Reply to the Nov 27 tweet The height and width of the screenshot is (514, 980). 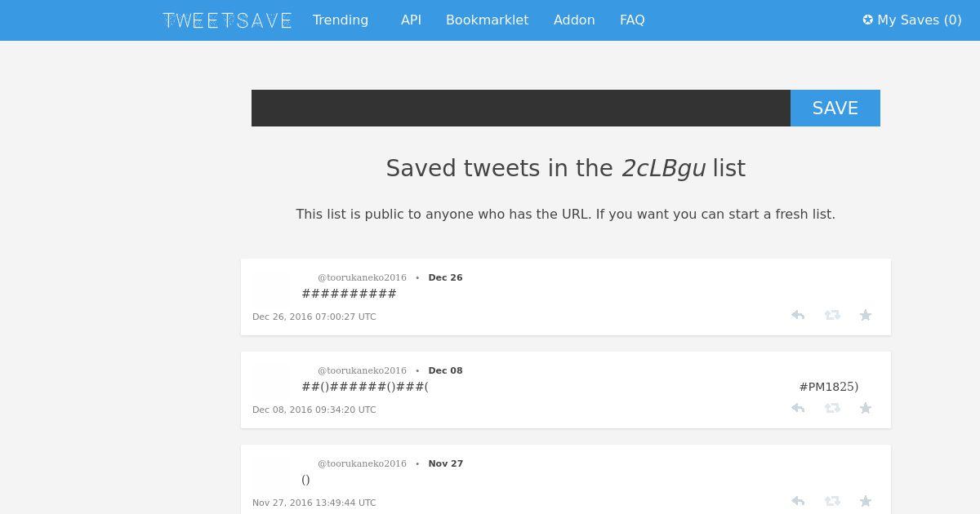[798, 501]
